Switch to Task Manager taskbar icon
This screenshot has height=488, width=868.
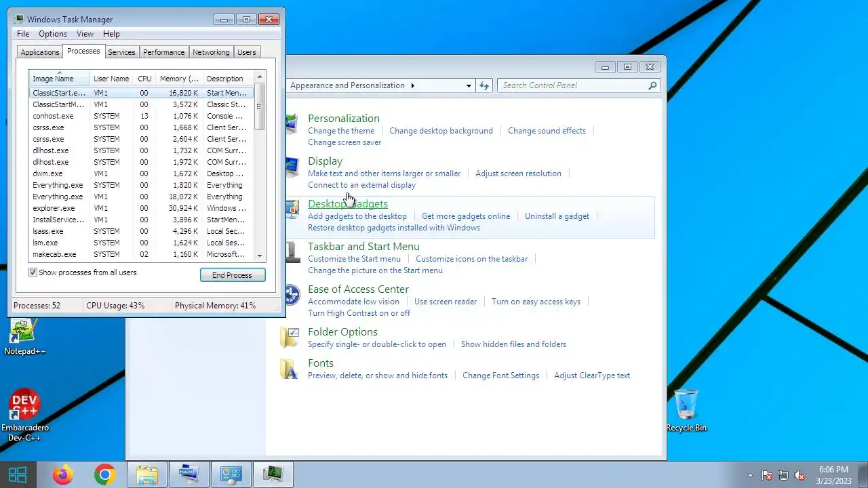pyautogui.click(x=273, y=475)
